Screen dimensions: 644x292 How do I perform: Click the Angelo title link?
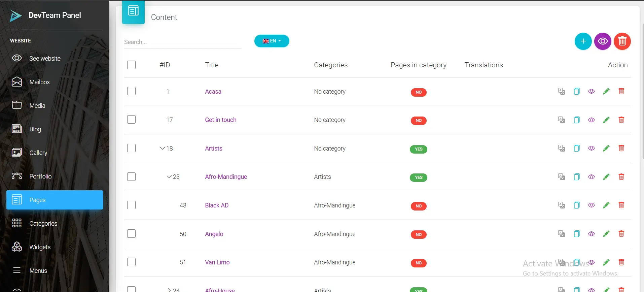click(214, 234)
